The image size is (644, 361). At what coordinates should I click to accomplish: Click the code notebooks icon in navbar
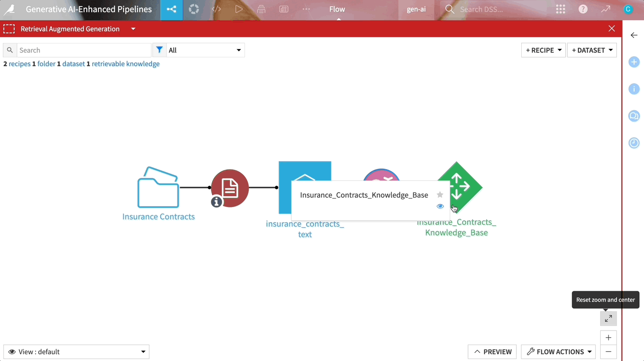216,9
